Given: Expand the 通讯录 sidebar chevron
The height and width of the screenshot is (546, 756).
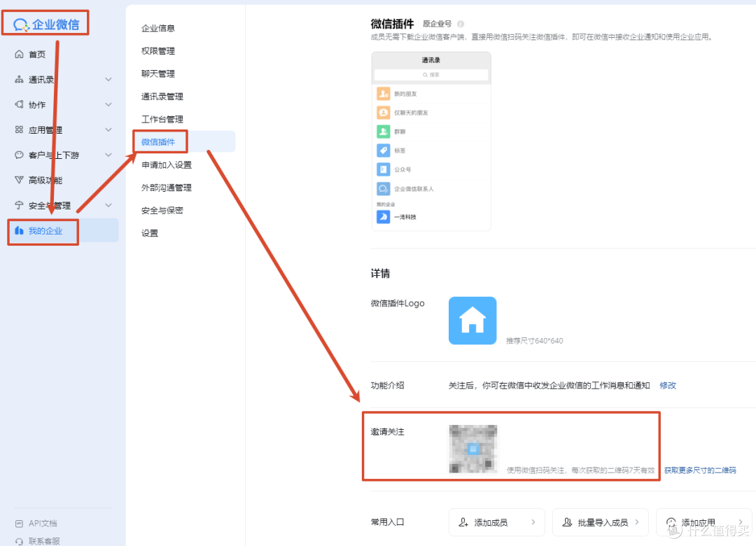Looking at the screenshot, I should click(x=108, y=80).
